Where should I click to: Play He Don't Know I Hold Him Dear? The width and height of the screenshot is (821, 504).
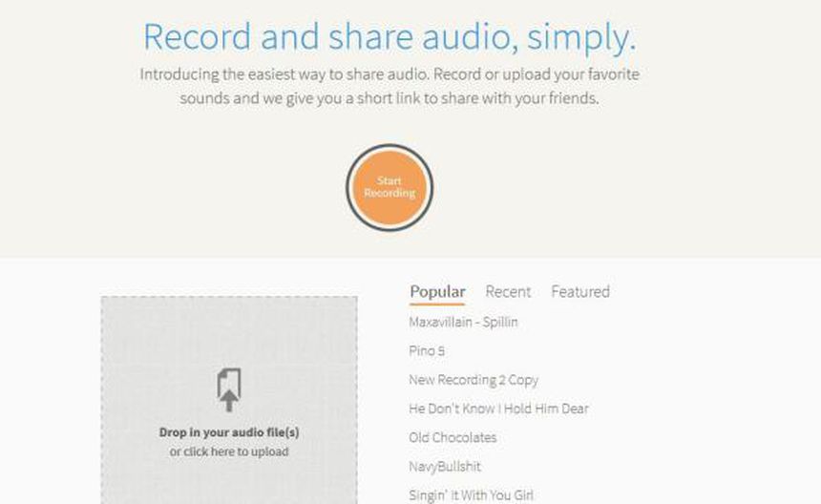(498, 409)
